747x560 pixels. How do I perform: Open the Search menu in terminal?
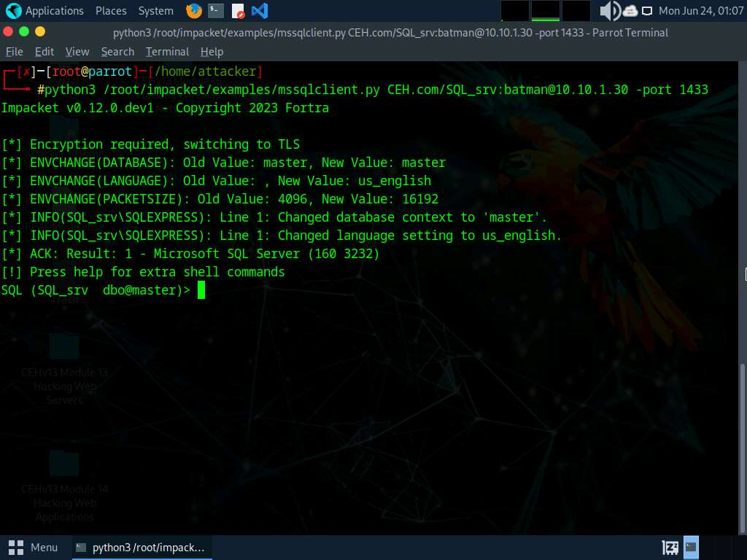coord(117,52)
